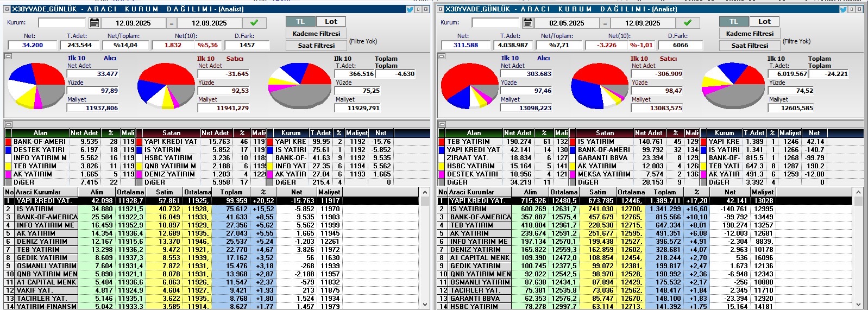Select A1 CAPITAL MENK row in right window list
This screenshot has width=868, height=310.
[645, 258]
